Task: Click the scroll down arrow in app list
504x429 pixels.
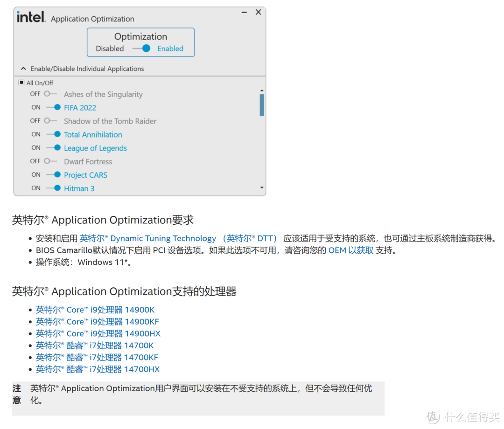Action: tap(262, 187)
